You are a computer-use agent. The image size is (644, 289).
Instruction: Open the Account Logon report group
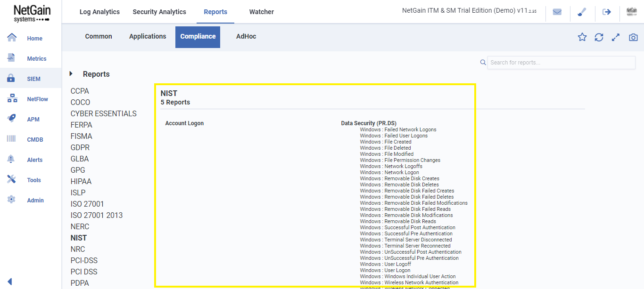(x=184, y=123)
